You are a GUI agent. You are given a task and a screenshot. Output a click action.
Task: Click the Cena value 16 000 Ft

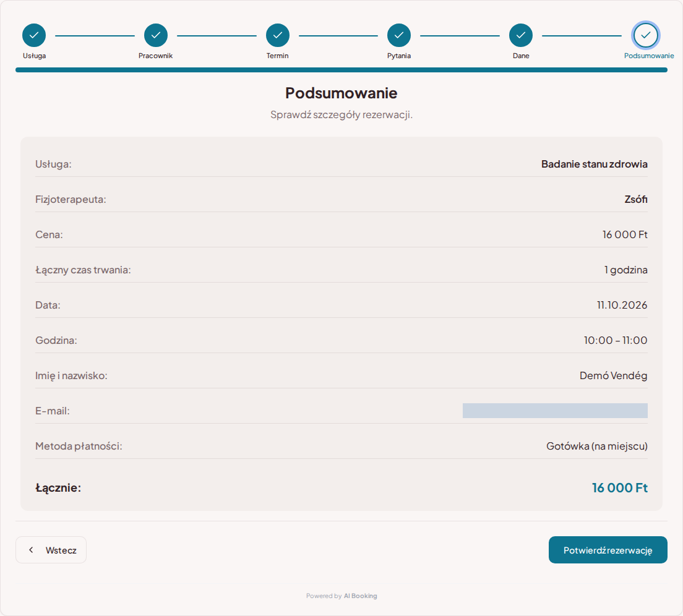pos(625,234)
